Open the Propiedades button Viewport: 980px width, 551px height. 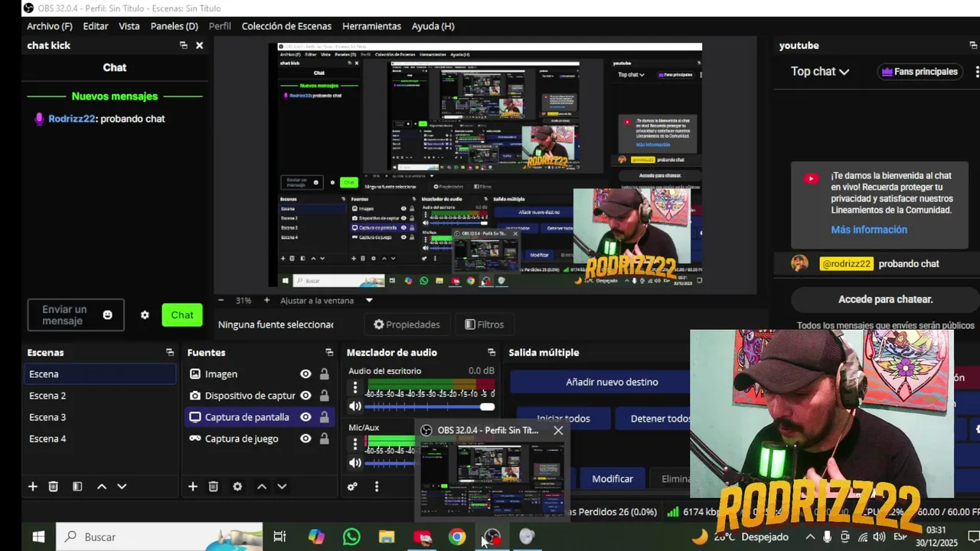pos(407,324)
